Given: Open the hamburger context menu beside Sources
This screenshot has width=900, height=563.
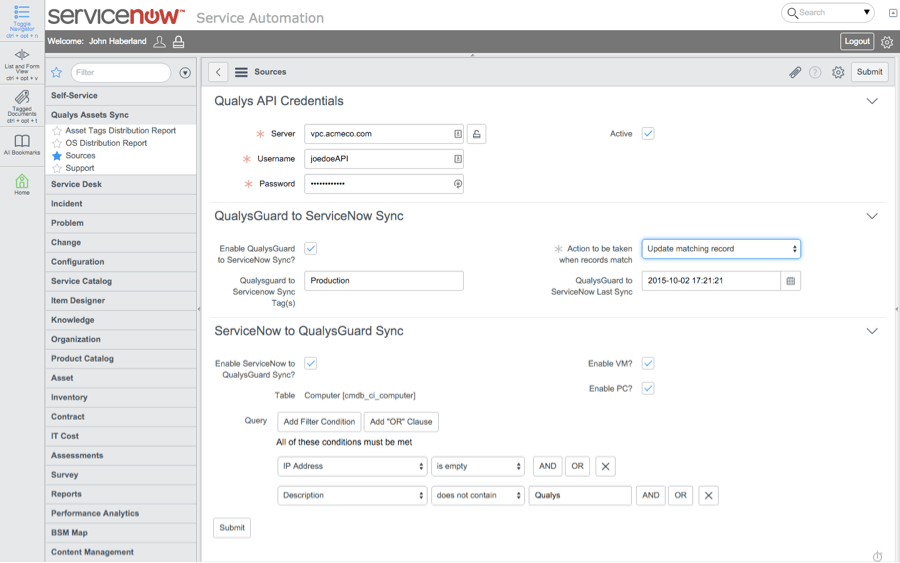Looking at the screenshot, I should [241, 72].
